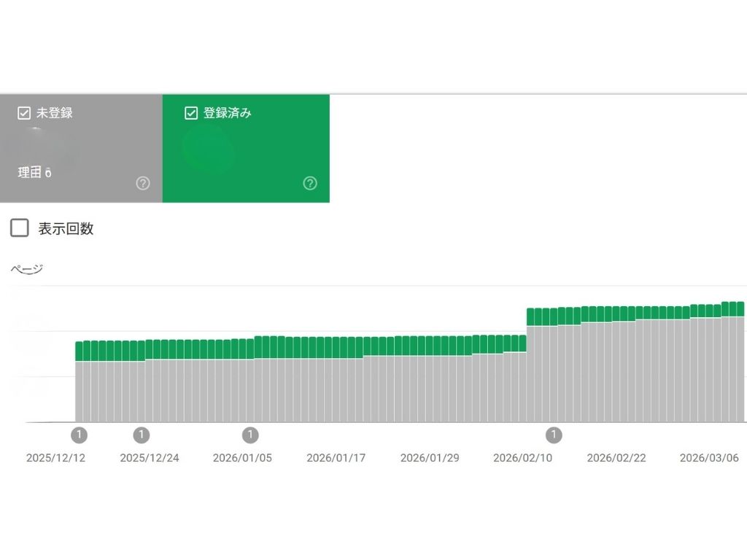The height and width of the screenshot is (560, 747).
Task: Enable the 表示回数 checkbox
Action: click(x=20, y=228)
